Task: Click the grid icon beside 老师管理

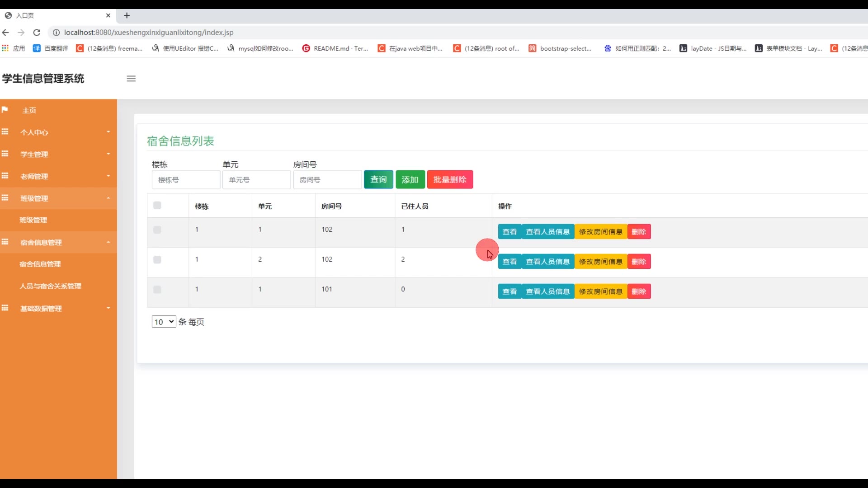Action: [5, 176]
